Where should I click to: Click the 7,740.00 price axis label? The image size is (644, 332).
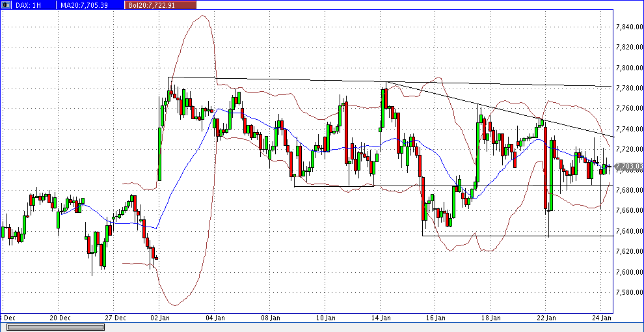coord(629,129)
